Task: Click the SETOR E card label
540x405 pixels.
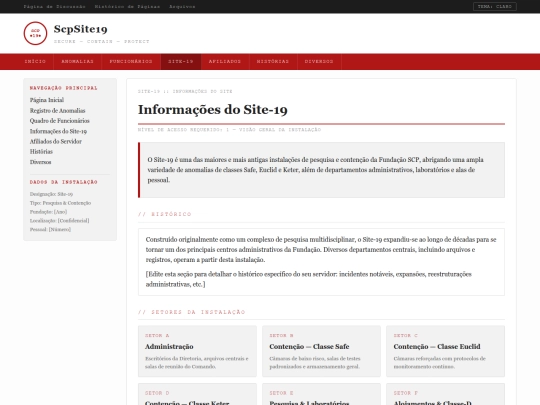Action: 281,393
